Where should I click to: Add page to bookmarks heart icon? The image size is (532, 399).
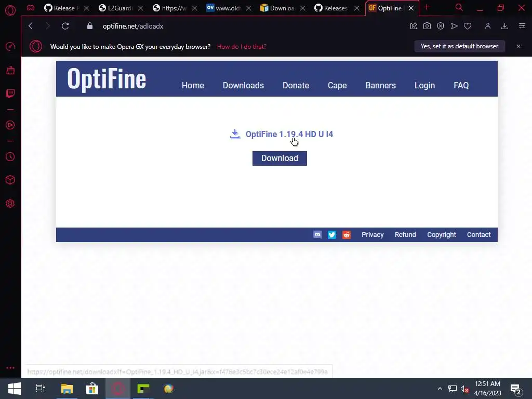tap(468, 26)
